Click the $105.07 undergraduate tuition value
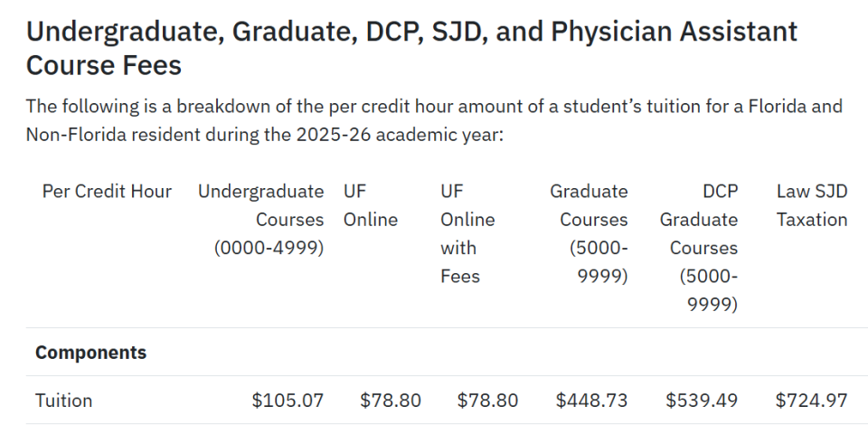The width and height of the screenshot is (868, 425). pyautogui.click(x=288, y=400)
